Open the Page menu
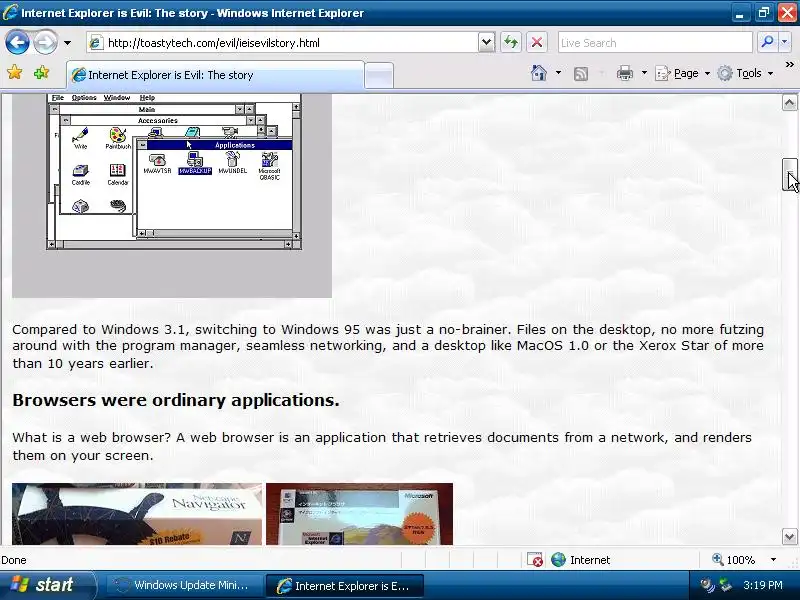800x600 pixels. point(683,73)
